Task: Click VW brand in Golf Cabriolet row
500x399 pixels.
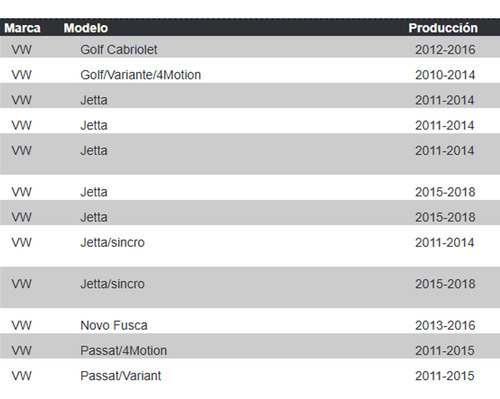Action: 21,50
